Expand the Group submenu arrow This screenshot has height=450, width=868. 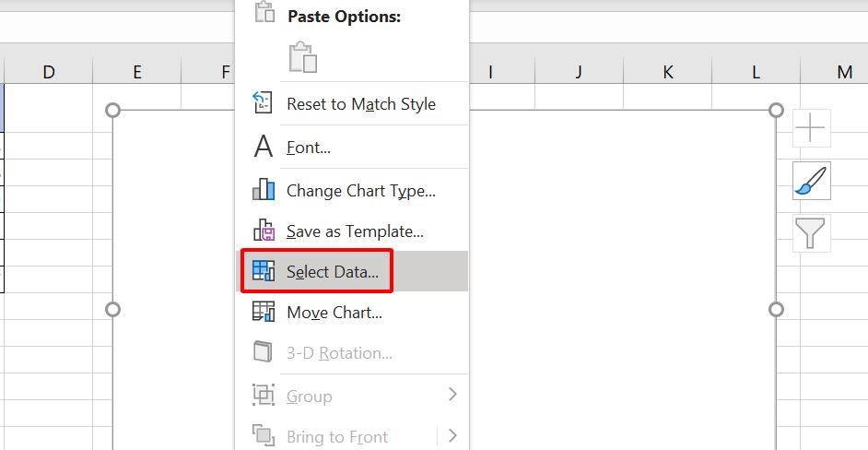(452, 396)
